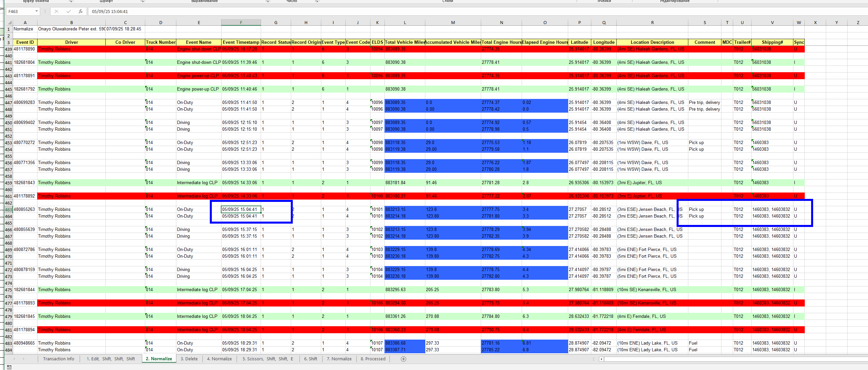
Task: Open Выравнивание group dialog launcher
Action: pyautogui.click(x=268, y=1)
